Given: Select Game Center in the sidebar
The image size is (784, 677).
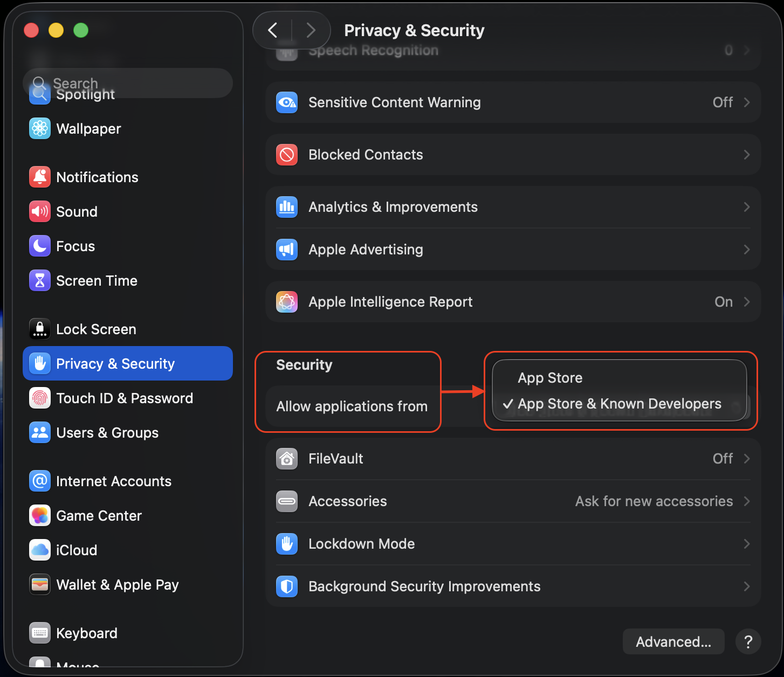Looking at the screenshot, I should (128, 515).
